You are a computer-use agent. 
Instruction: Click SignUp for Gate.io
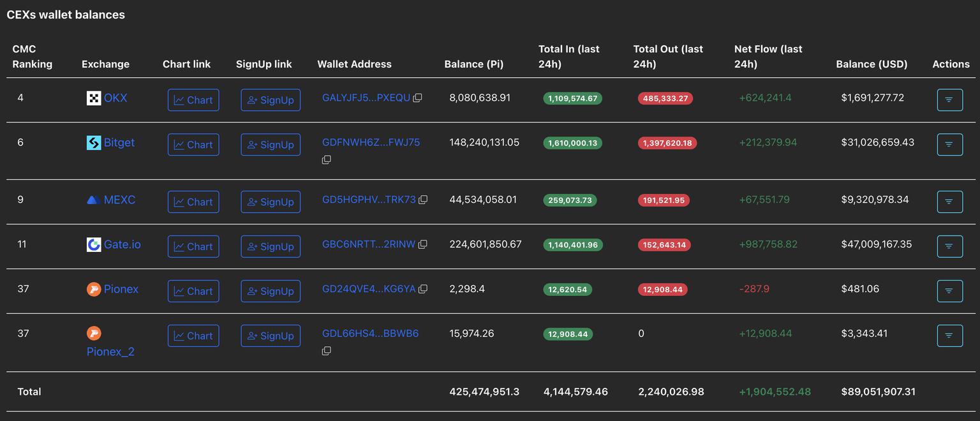click(x=271, y=246)
